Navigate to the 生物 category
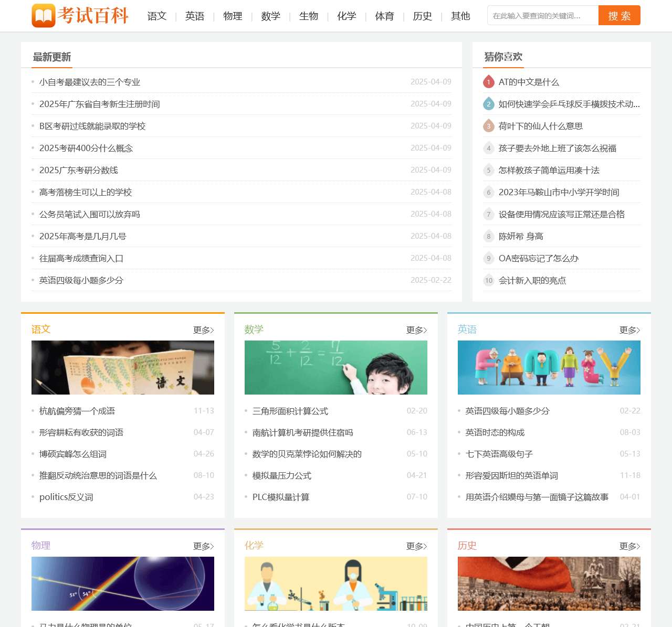Image resolution: width=672 pixels, height=627 pixels. pyautogui.click(x=308, y=16)
